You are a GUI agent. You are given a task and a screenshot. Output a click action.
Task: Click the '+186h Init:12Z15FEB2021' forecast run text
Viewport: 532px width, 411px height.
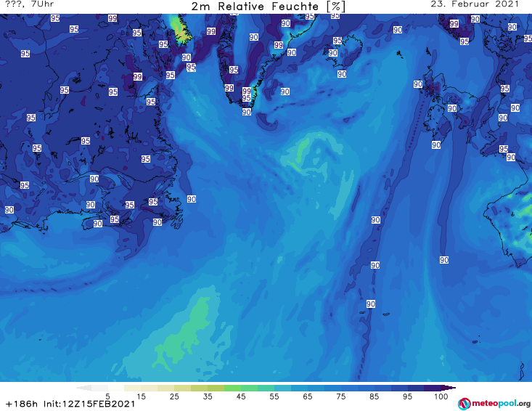point(70,404)
